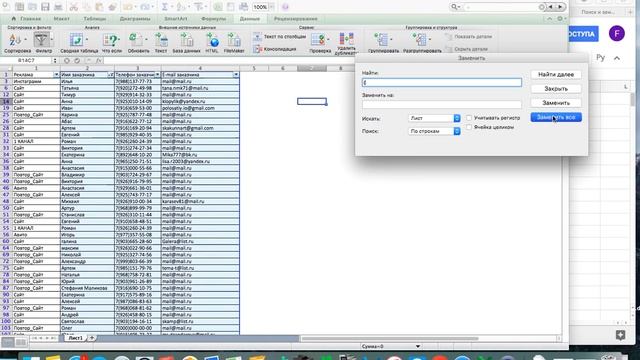Click the Save floppy disk icon

[45, 7]
